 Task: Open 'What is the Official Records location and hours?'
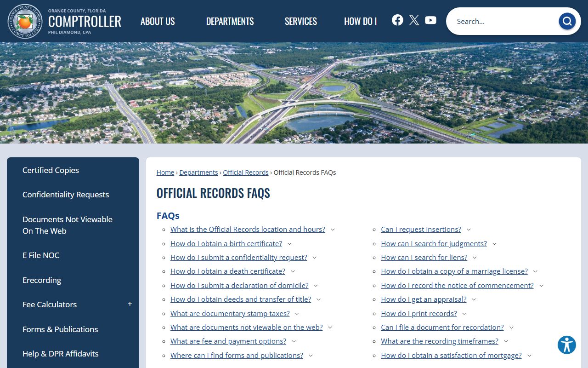tap(248, 230)
